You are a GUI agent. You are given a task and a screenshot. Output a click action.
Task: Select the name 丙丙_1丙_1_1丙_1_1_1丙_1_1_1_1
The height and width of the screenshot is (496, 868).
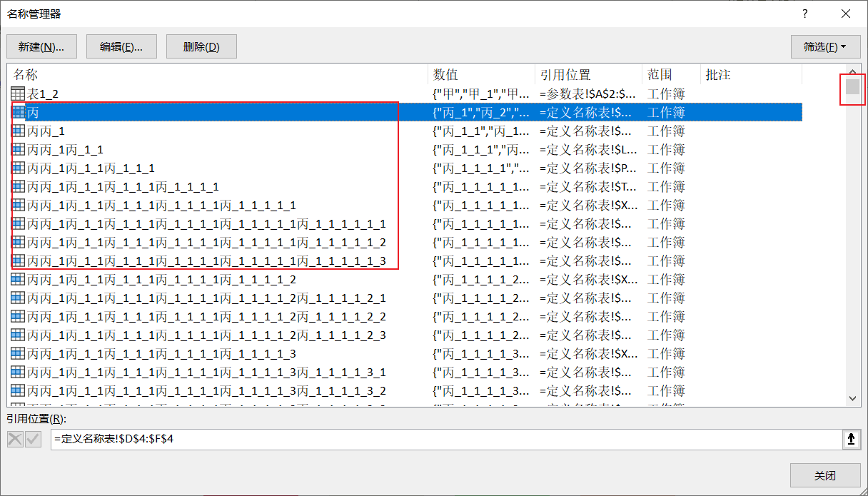click(x=123, y=186)
